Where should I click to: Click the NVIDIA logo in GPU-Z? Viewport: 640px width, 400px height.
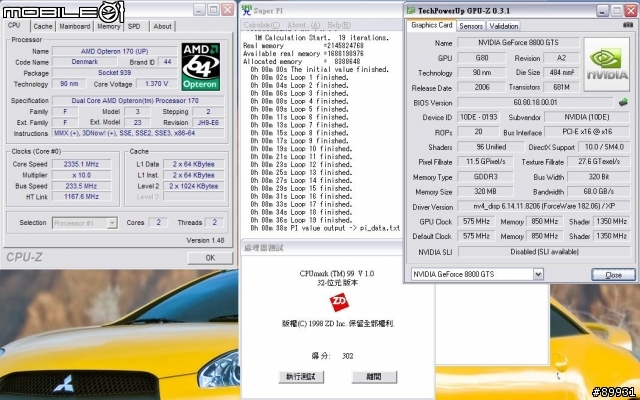click(x=607, y=64)
